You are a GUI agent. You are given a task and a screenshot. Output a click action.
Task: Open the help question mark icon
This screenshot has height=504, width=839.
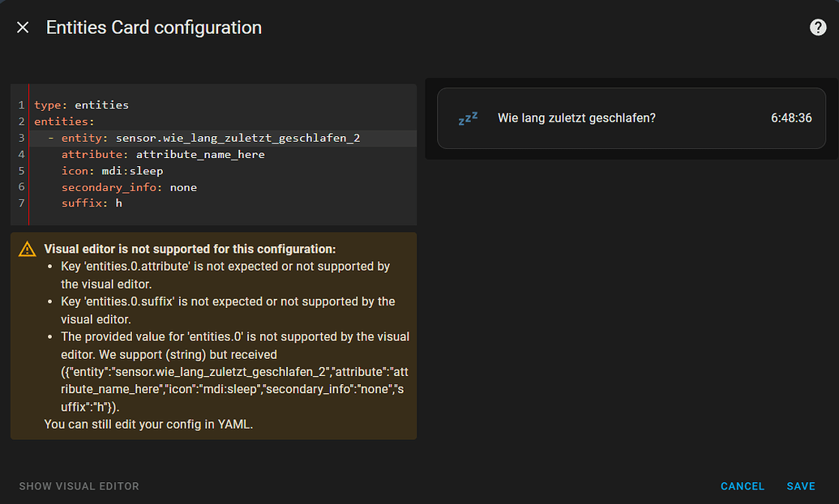[818, 28]
